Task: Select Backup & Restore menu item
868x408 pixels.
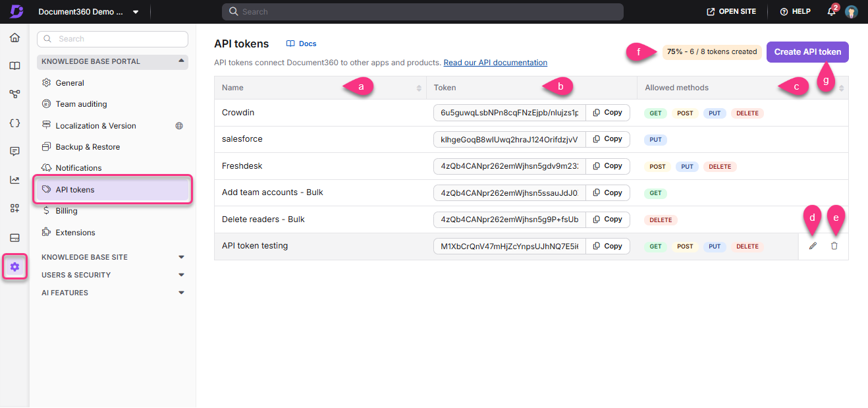Action: point(88,147)
